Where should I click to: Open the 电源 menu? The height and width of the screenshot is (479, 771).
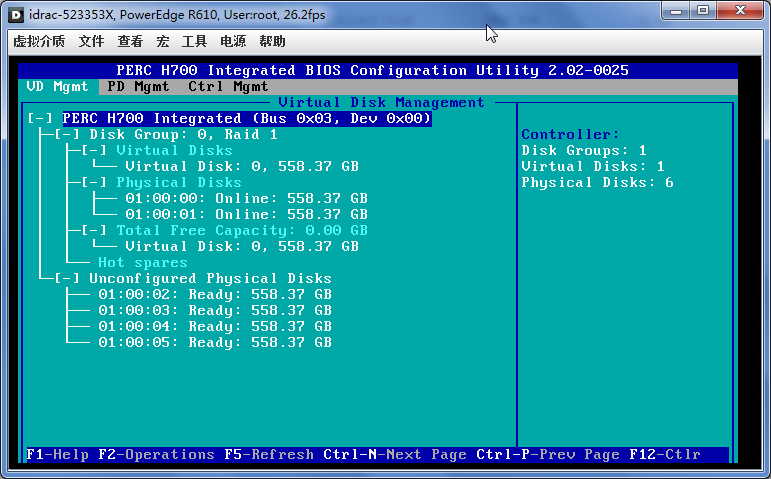(233, 41)
